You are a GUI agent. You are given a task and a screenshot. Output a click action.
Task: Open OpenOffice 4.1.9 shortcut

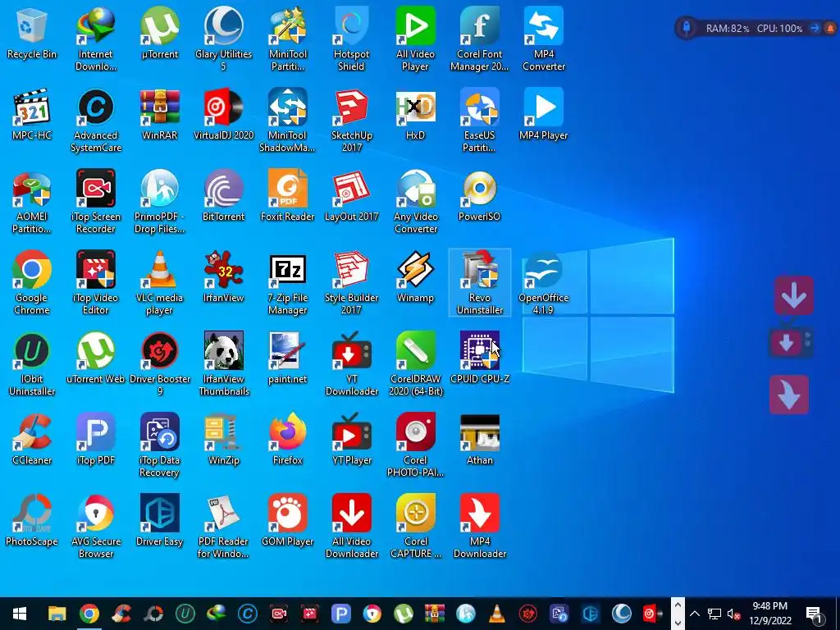(544, 283)
